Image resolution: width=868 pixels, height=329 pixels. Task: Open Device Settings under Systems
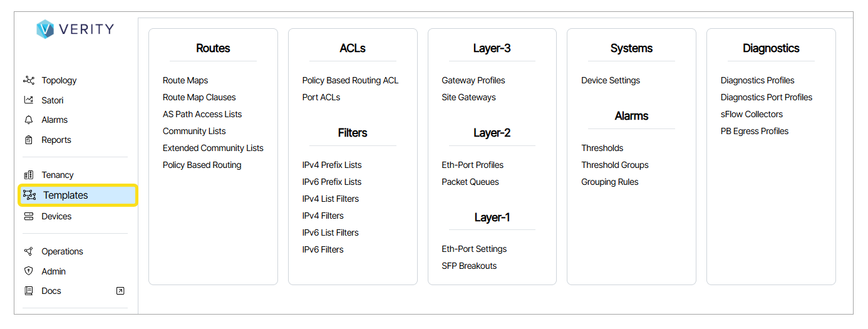pos(611,80)
